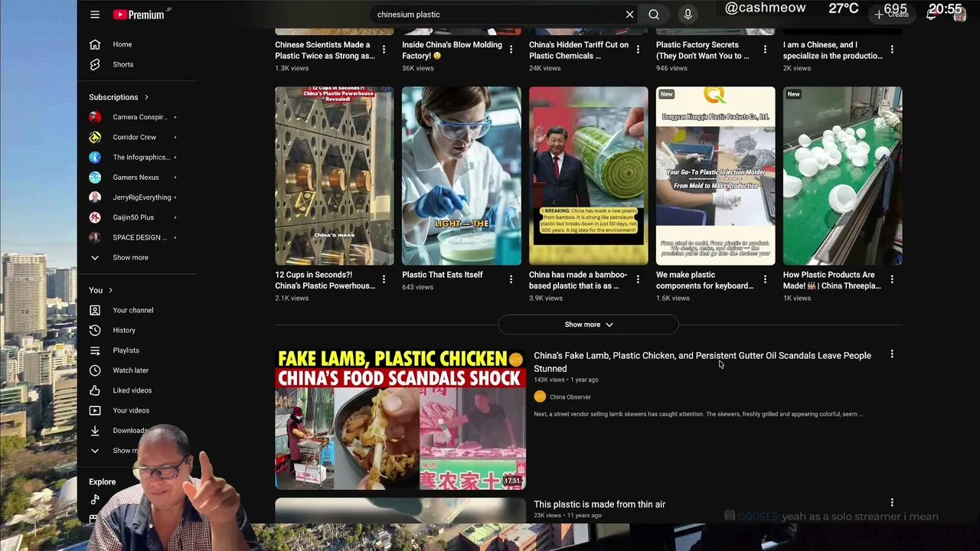Open the Gamers Nexus channel subscription
The image size is (980, 551).
(138, 178)
